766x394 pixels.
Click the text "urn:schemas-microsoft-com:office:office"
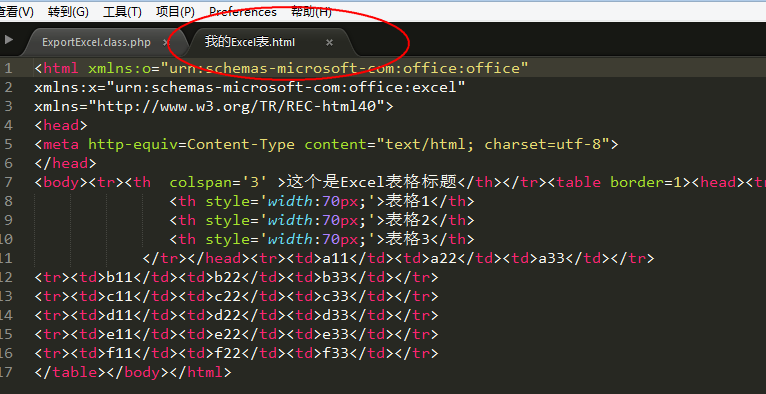[x=344, y=68]
